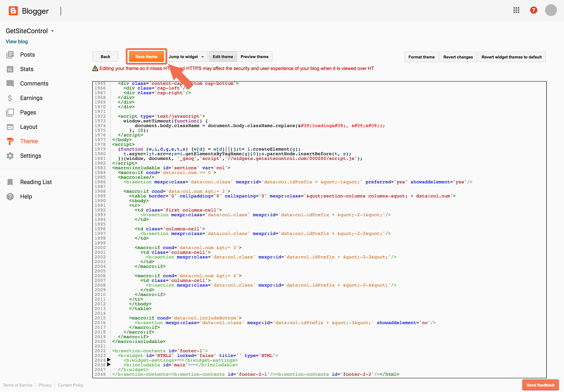Image resolution: width=564 pixels, height=392 pixels.
Task: Click the Send feedback button
Action: (540, 385)
